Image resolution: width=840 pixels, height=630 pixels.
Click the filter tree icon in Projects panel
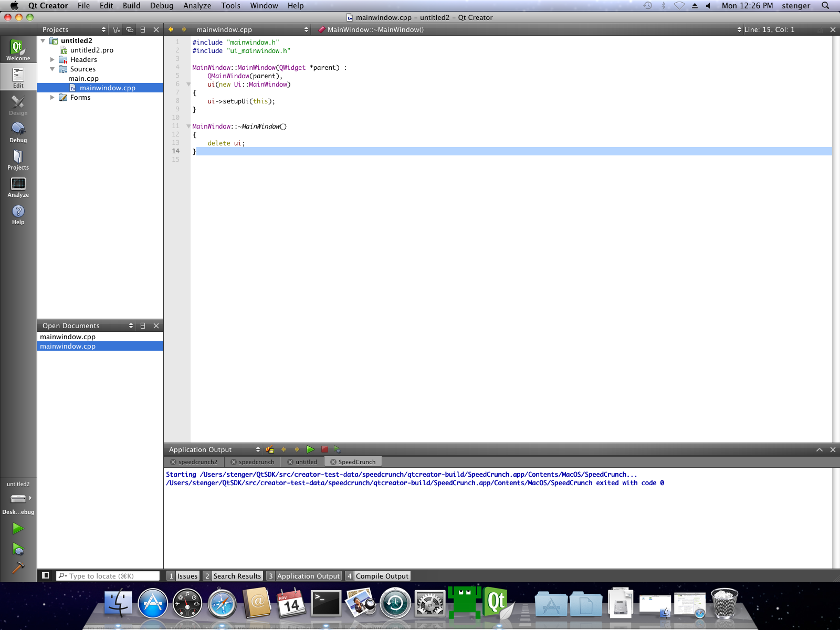(116, 30)
